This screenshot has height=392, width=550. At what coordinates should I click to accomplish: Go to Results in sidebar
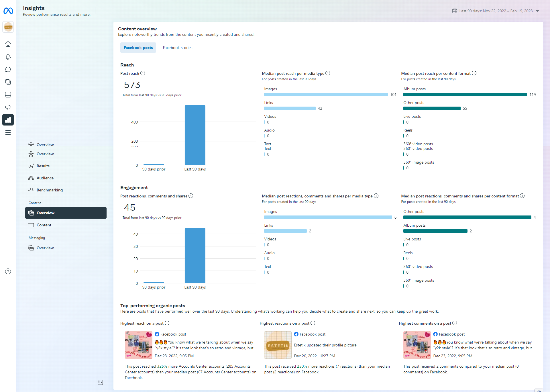click(43, 166)
